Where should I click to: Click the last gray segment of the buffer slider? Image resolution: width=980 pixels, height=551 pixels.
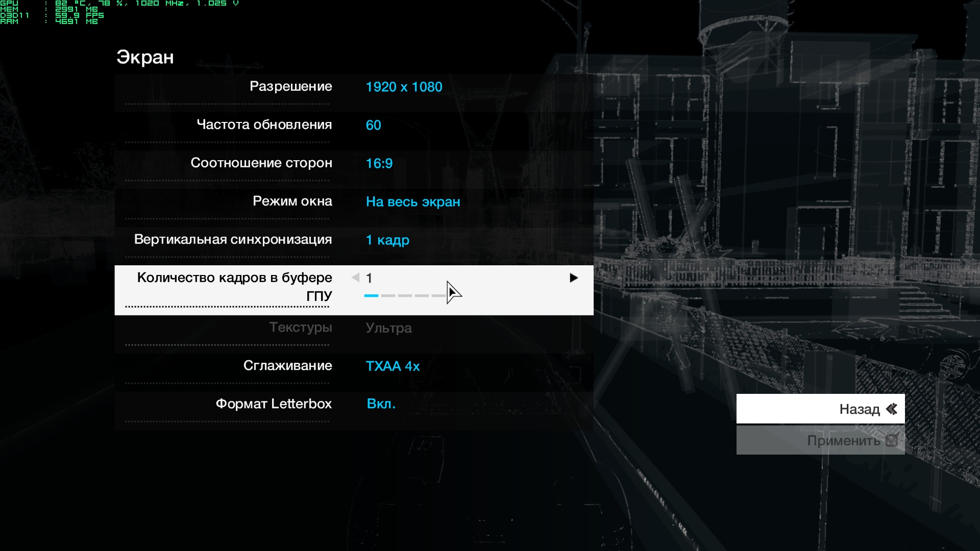click(x=438, y=296)
